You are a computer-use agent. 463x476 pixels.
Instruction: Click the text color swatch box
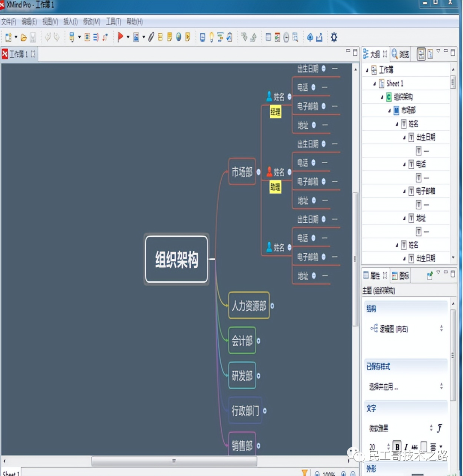(x=424, y=446)
